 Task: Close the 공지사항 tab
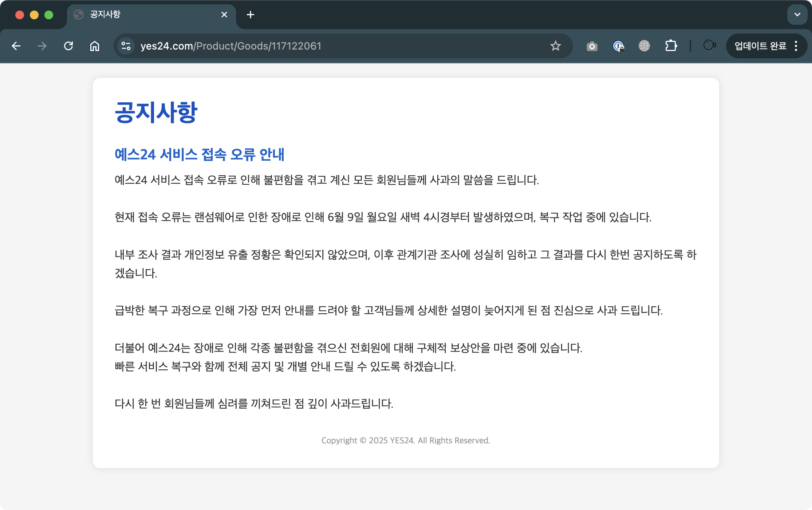click(224, 15)
